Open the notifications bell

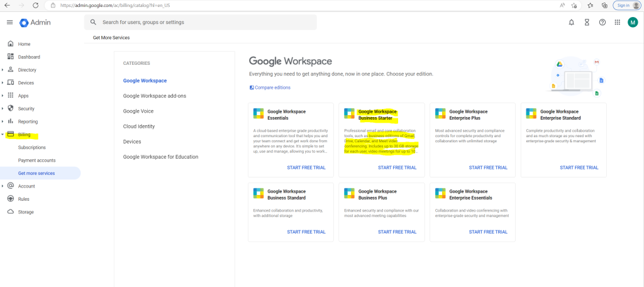[571, 23]
